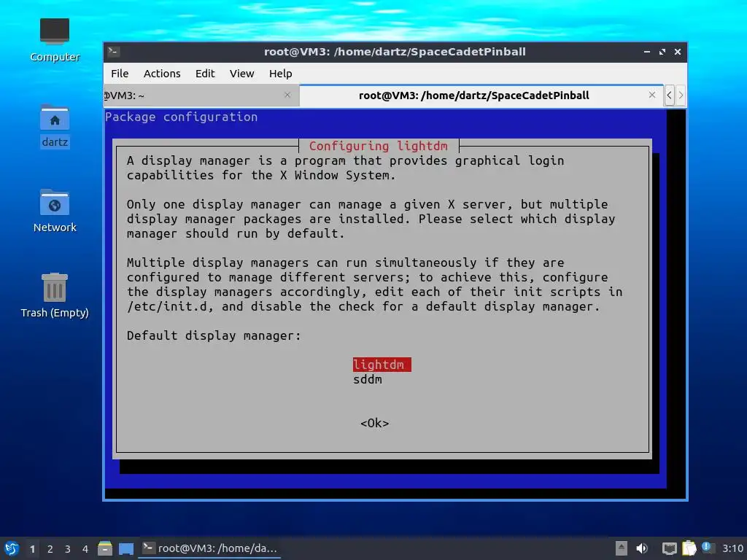Click the show desktop icon in the taskbar
Image resolution: width=747 pixels, height=560 pixels.
[125, 548]
